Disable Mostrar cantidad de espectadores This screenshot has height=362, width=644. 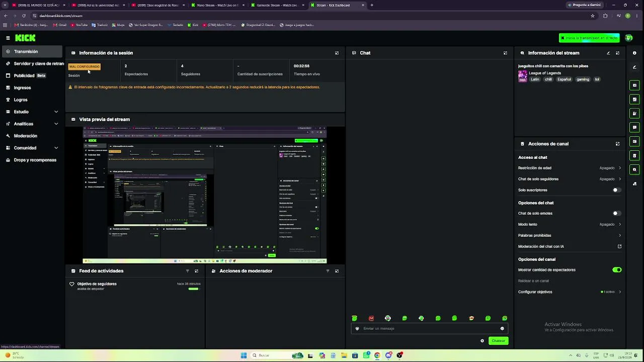617,270
